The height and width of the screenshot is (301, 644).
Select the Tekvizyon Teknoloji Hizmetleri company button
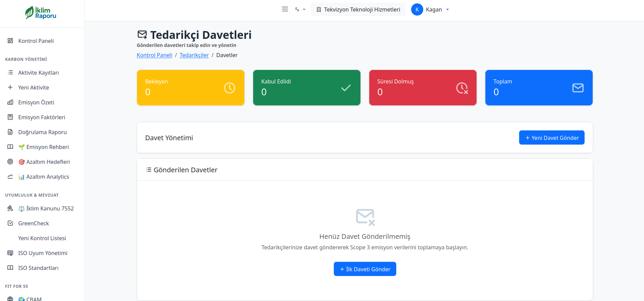[x=358, y=9]
